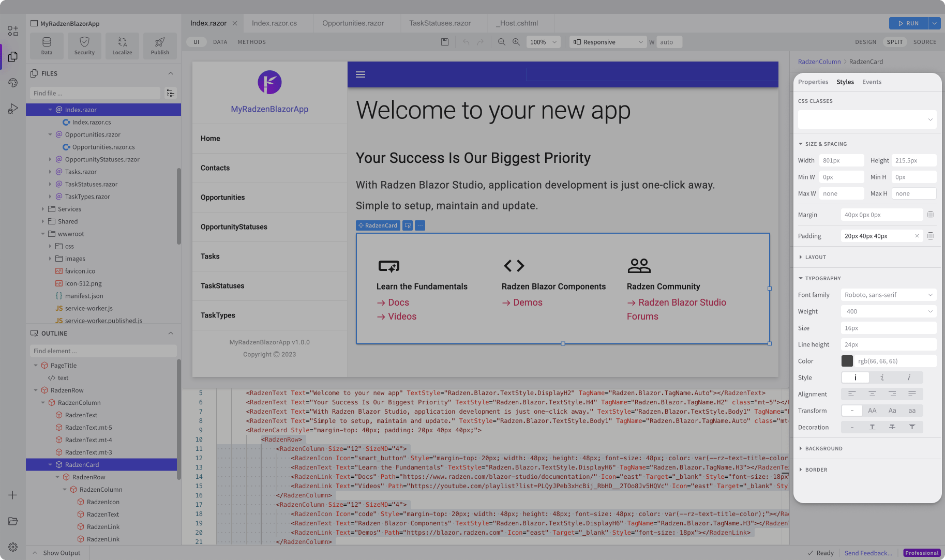Click the add plus icon in left sidebar
945x560 pixels.
pos(13,495)
